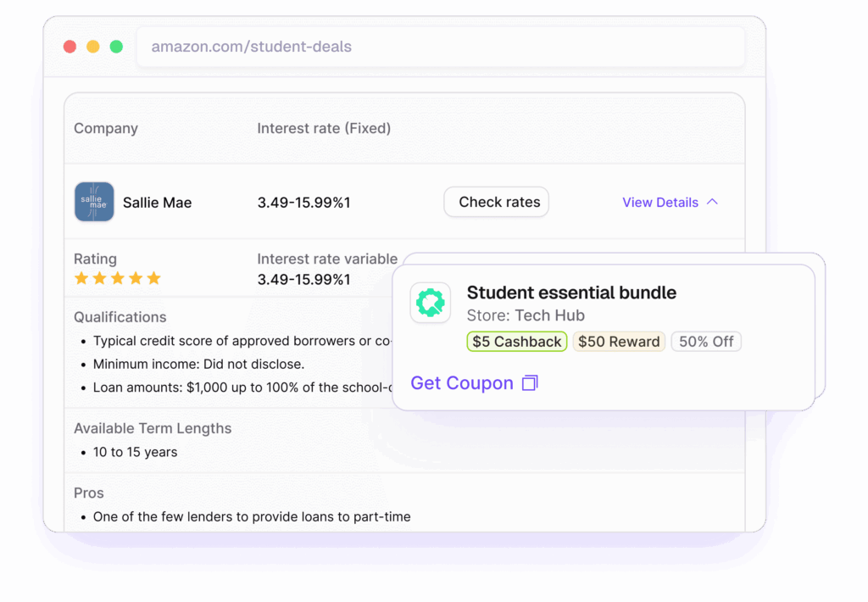Image resolution: width=868 pixels, height=602 pixels.
Task: Click the green coupon badge icon
Action: 431,303
